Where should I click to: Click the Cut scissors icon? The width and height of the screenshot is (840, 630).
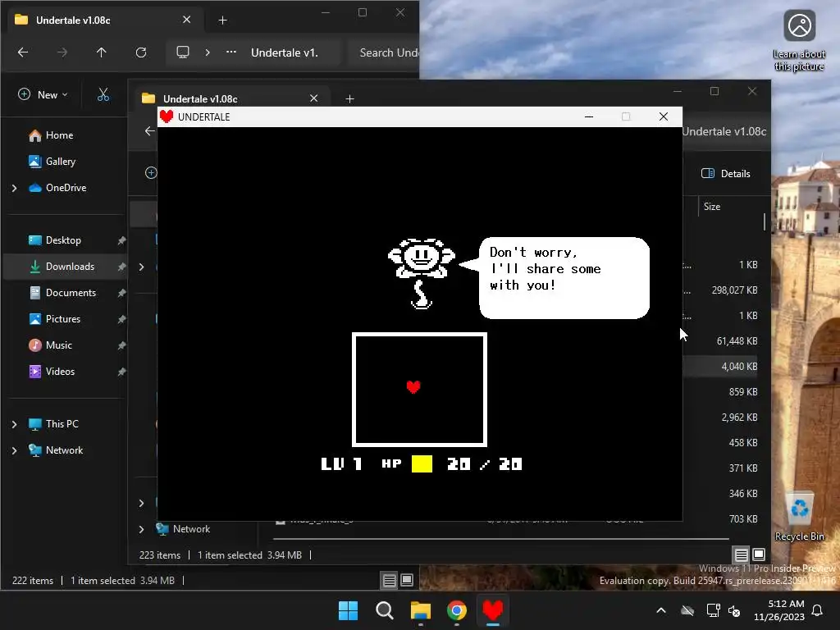click(x=103, y=95)
